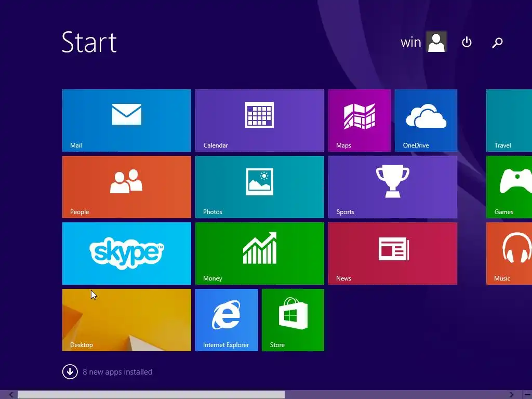Launch the Photos tile
The width and height of the screenshot is (532, 399).
pos(260,187)
